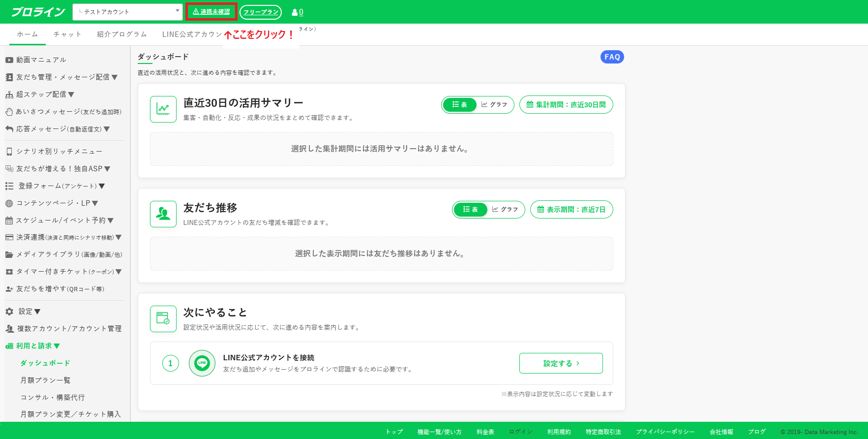Click the あいさつメッセージ hand icon
This screenshot has width=868, height=439.
[9, 112]
